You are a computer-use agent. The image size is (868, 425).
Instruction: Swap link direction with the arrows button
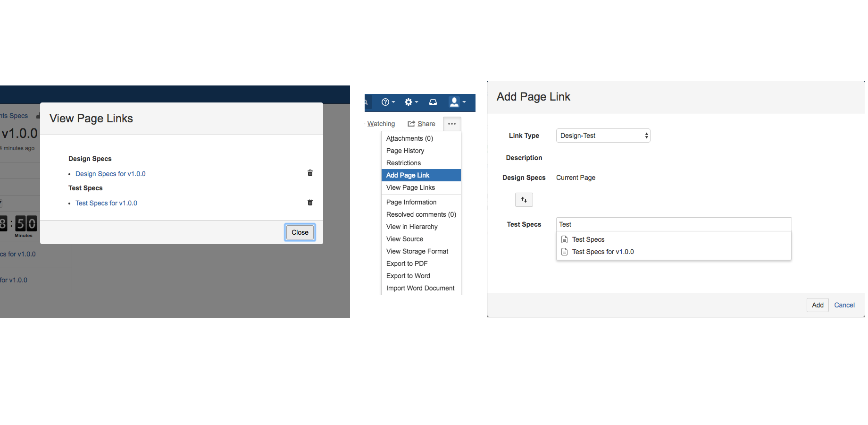[524, 200]
